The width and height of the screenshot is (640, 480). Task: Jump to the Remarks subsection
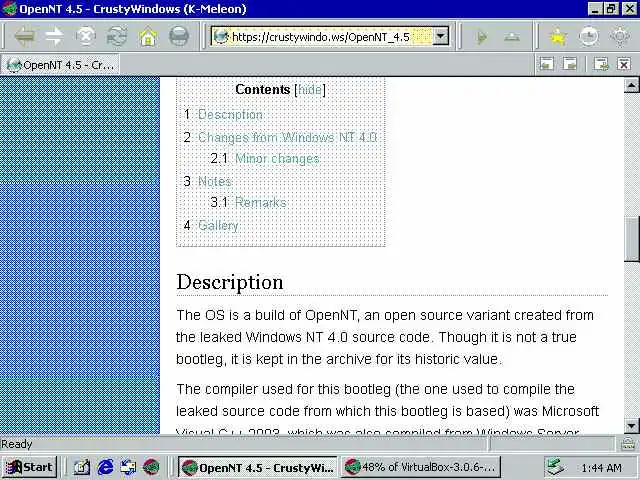click(261, 202)
